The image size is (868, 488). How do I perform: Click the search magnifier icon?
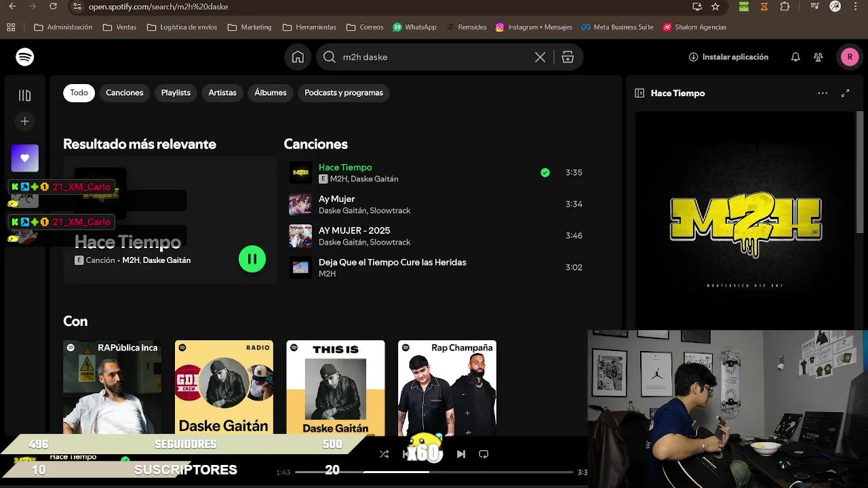click(330, 58)
